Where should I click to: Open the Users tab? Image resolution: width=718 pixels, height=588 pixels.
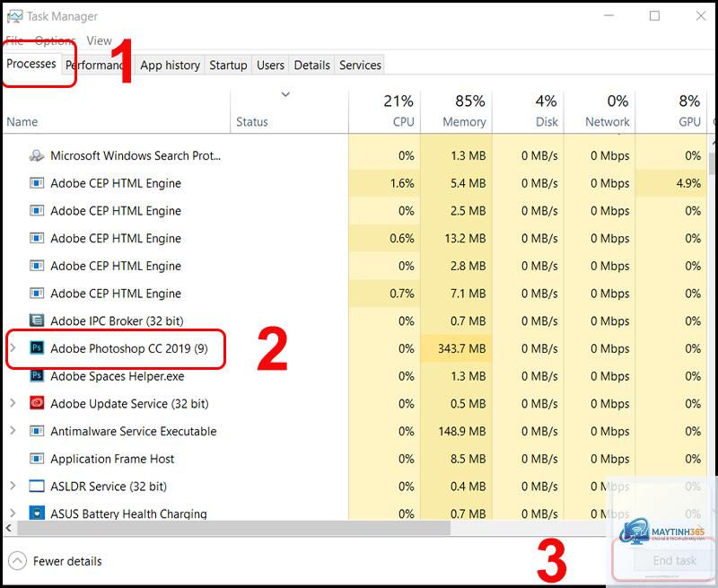pyautogui.click(x=270, y=65)
